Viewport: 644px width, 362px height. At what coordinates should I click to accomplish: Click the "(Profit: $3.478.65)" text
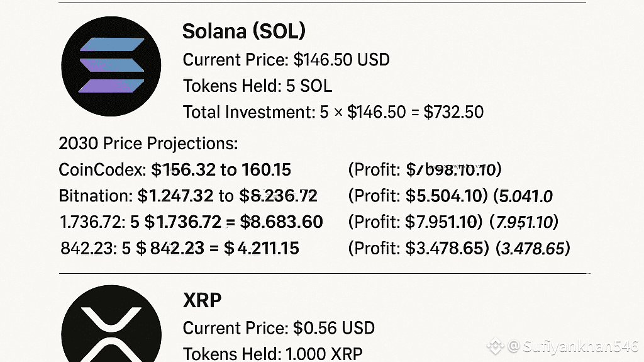click(x=418, y=248)
